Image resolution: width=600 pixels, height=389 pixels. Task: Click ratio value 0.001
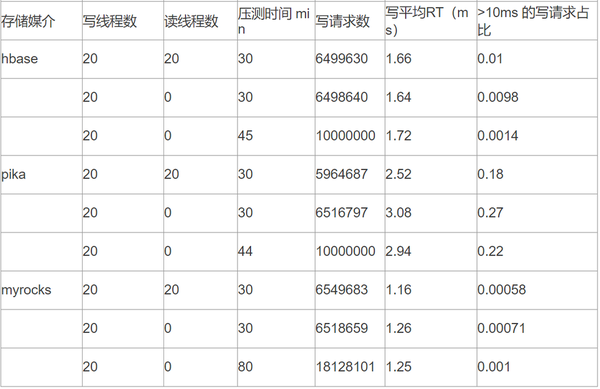494,367
